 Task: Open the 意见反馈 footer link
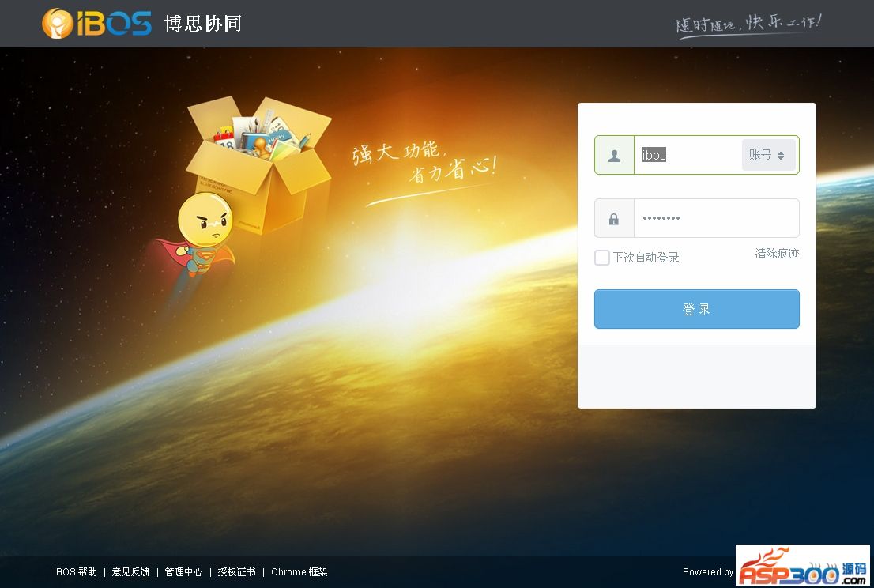(130, 572)
